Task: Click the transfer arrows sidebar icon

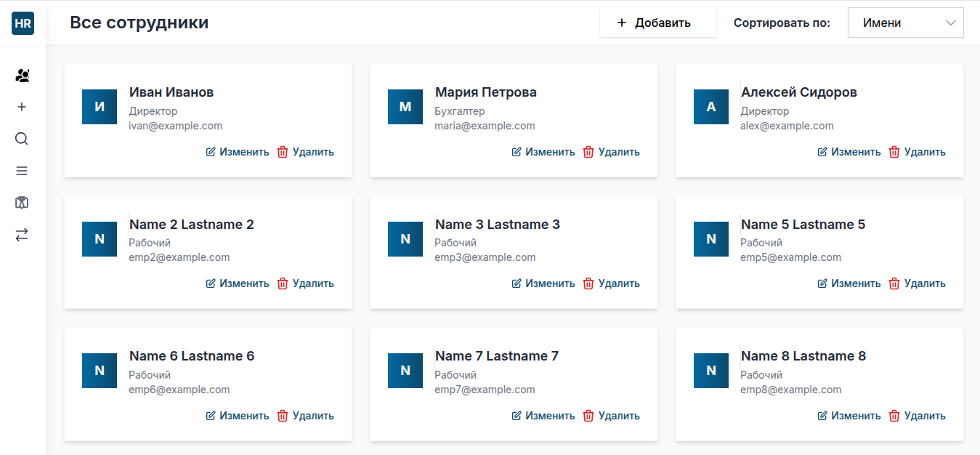Action: (22, 235)
